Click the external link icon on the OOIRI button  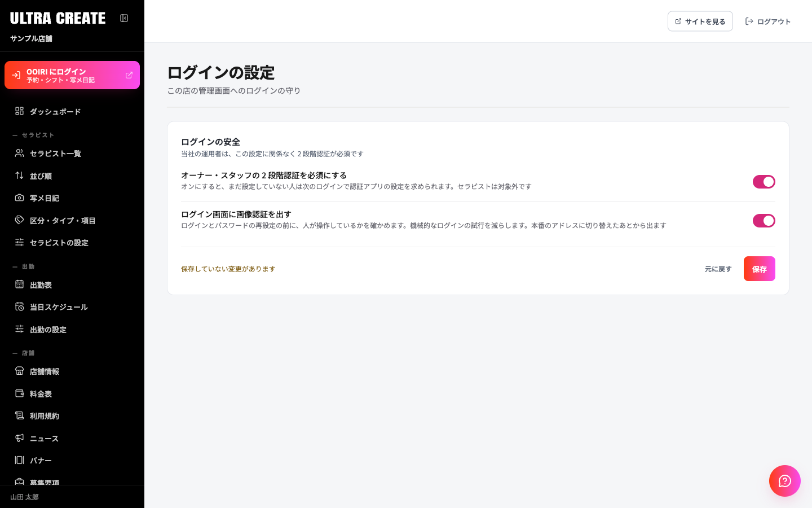(x=129, y=75)
